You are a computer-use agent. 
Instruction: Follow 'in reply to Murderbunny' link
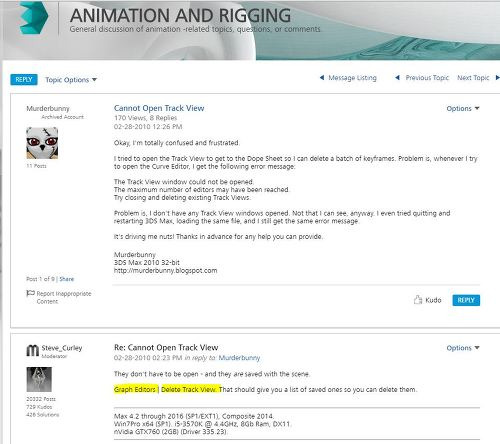point(239,358)
